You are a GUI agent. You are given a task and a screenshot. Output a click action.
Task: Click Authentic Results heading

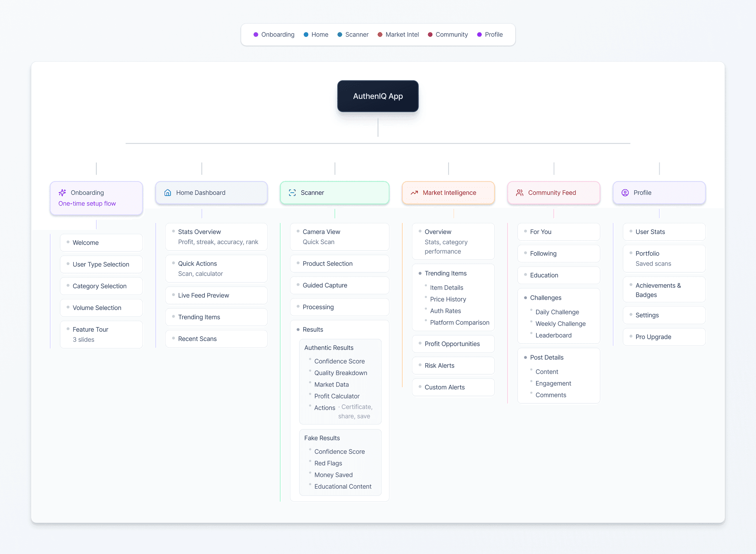click(x=329, y=348)
